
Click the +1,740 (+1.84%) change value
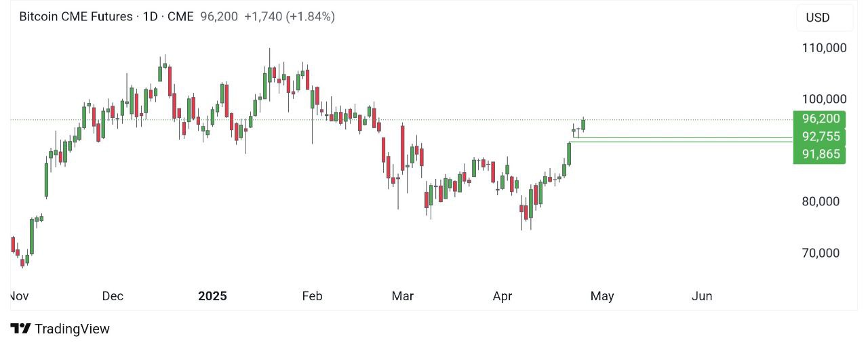tap(290, 16)
